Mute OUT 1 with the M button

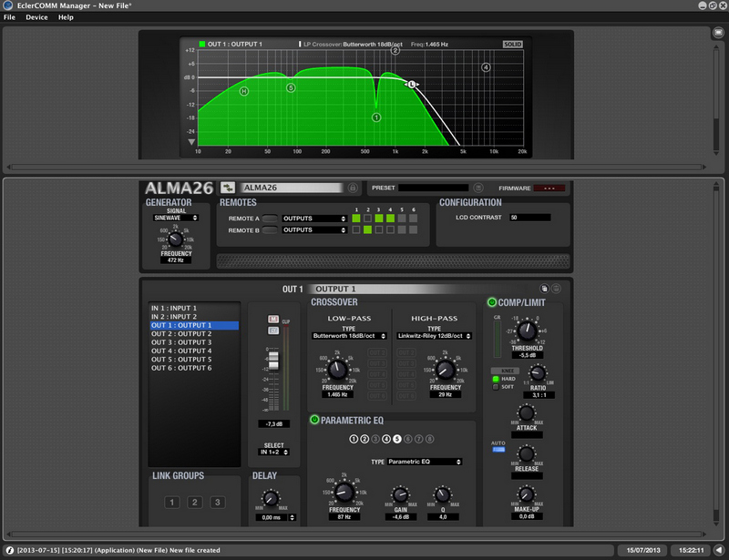coord(272,319)
